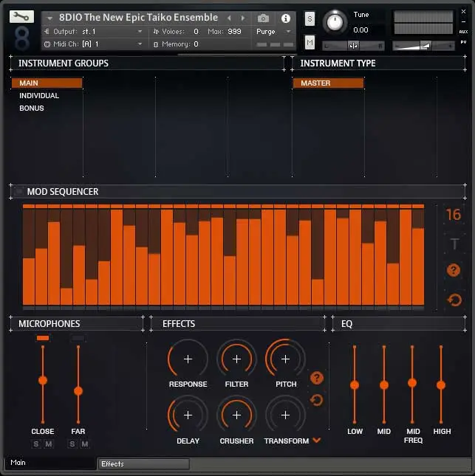This screenshot has height=476, width=475.
Task: Adjust the Mid Freq EQ slider handle
Action: 412,383
